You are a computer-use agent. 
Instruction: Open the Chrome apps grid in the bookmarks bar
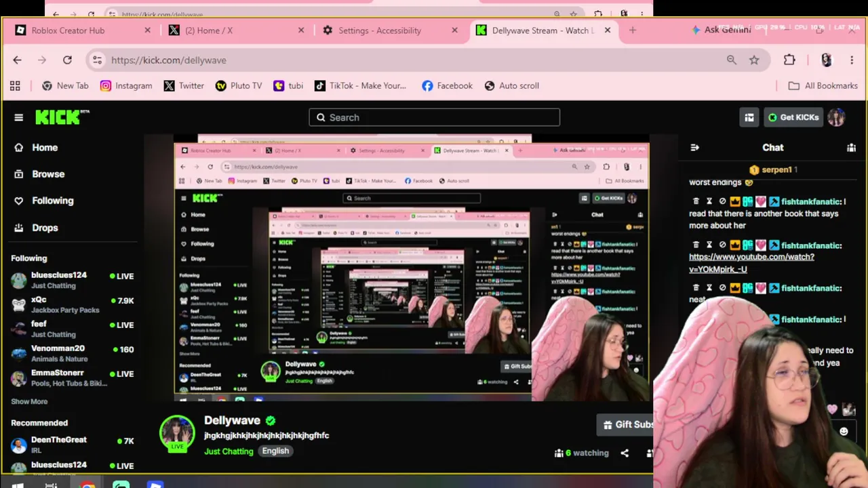pyautogui.click(x=15, y=85)
